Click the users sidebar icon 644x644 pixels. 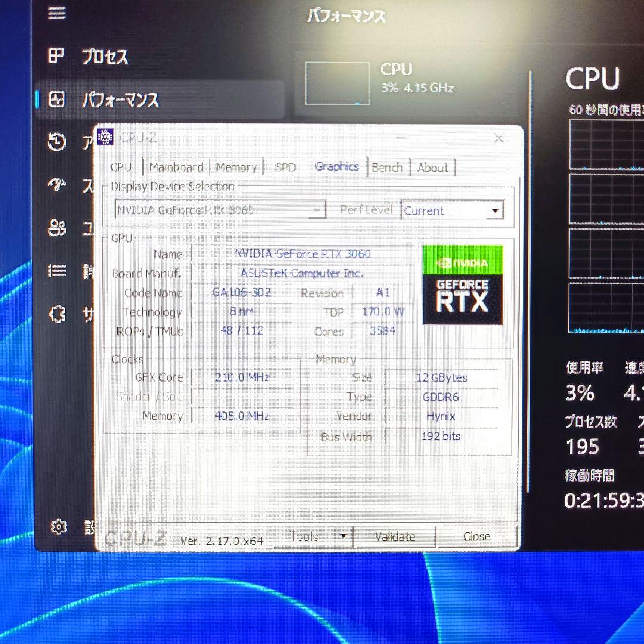click(57, 227)
